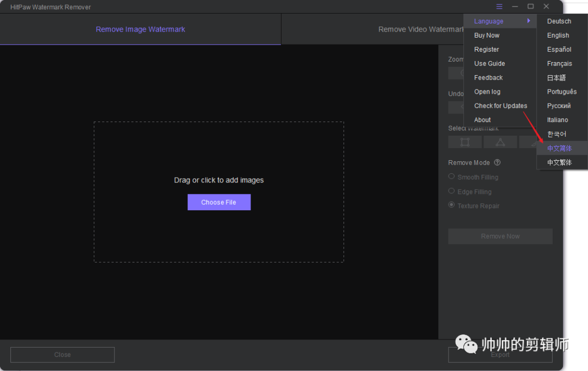
Task: Choose the Smooth Filling radio option
Action: (451, 177)
